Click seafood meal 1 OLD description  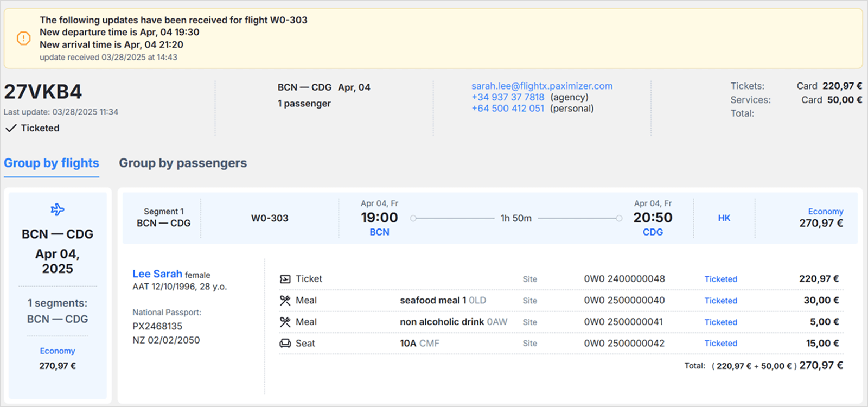(443, 300)
